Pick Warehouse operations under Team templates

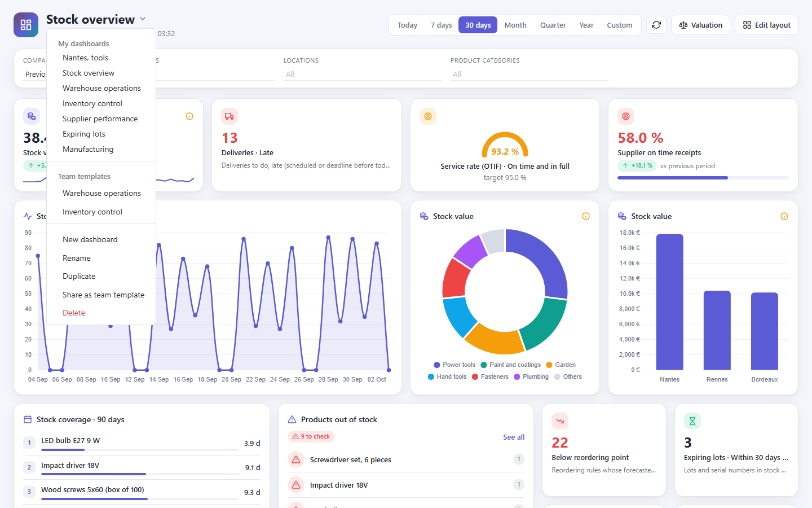pyautogui.click(x=101, y=193)
